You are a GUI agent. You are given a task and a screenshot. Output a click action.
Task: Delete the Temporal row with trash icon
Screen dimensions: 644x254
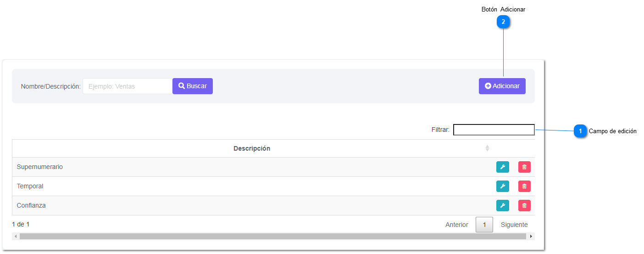[x=524, y=186]
